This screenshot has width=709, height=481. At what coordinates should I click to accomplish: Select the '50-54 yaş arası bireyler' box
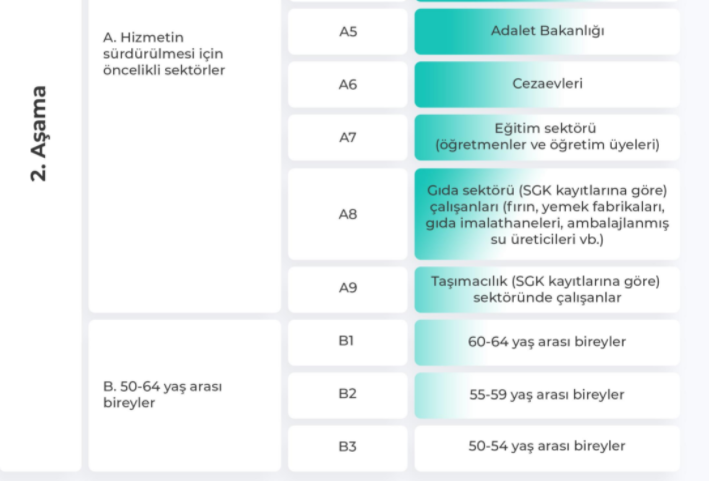(x=547, y=447)
